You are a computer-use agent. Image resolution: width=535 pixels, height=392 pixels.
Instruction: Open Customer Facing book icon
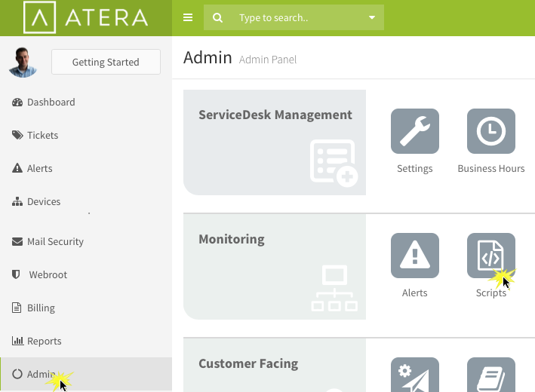coord(491,375)
